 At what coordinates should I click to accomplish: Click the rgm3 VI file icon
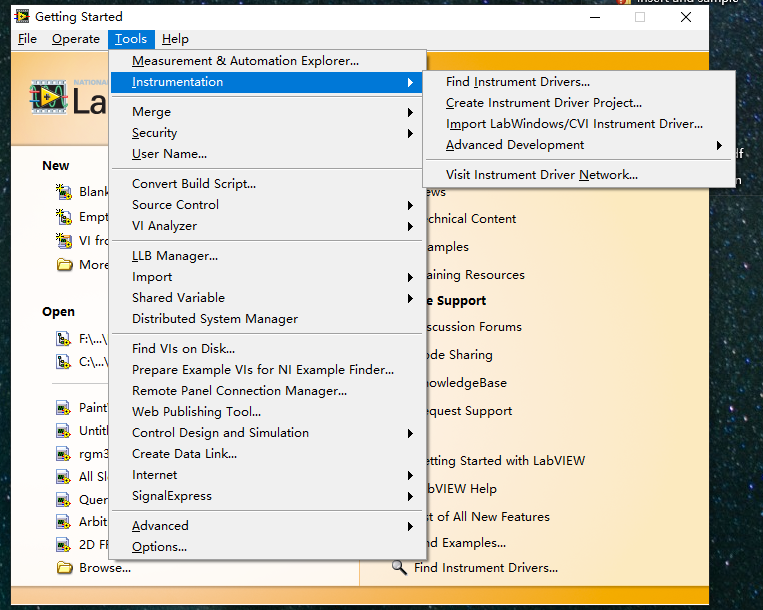(63, 454)
